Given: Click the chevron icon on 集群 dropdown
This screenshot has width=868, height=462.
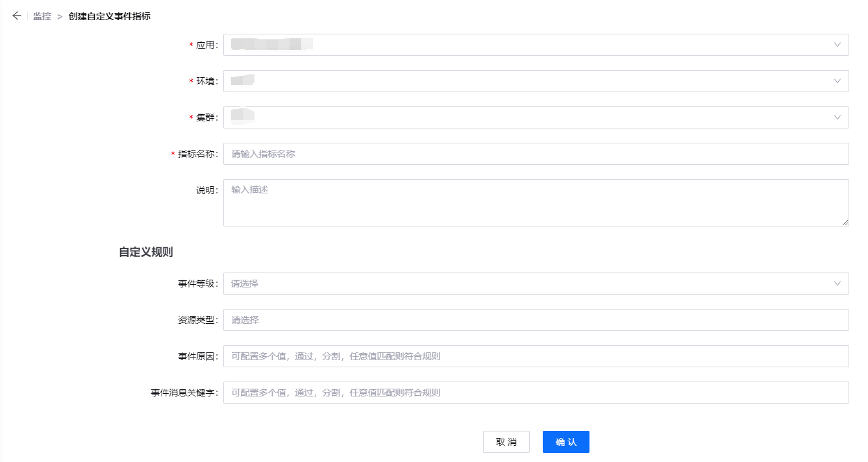Looking at the screenshot, I should coord(838,117).
